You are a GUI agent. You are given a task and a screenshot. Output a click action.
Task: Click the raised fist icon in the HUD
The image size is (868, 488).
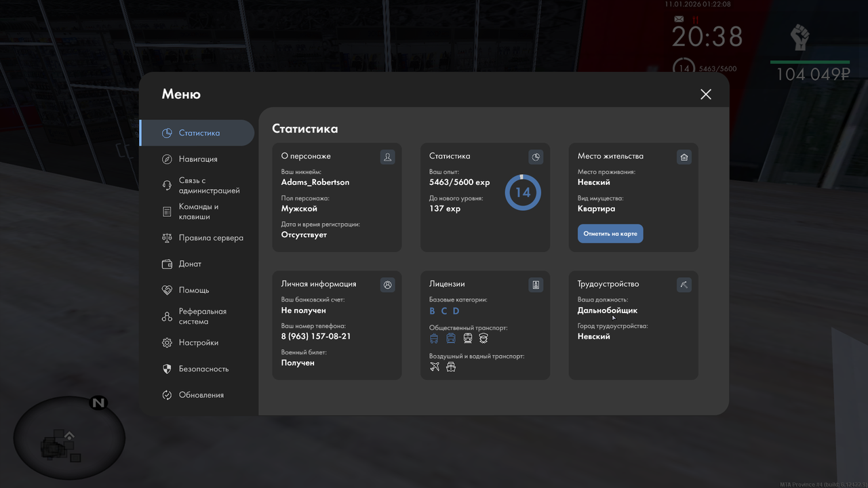pyautogui.click(x=800, y=37)
